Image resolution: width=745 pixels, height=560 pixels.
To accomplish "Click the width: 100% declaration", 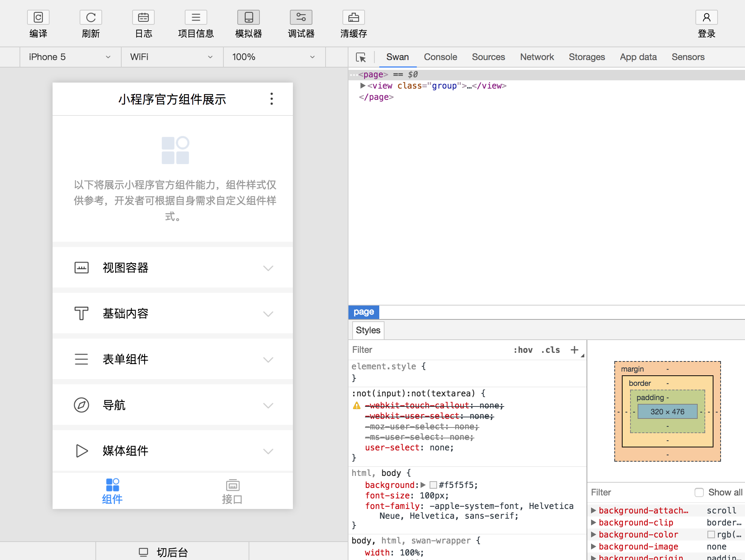I will click(x=394, y=552).
